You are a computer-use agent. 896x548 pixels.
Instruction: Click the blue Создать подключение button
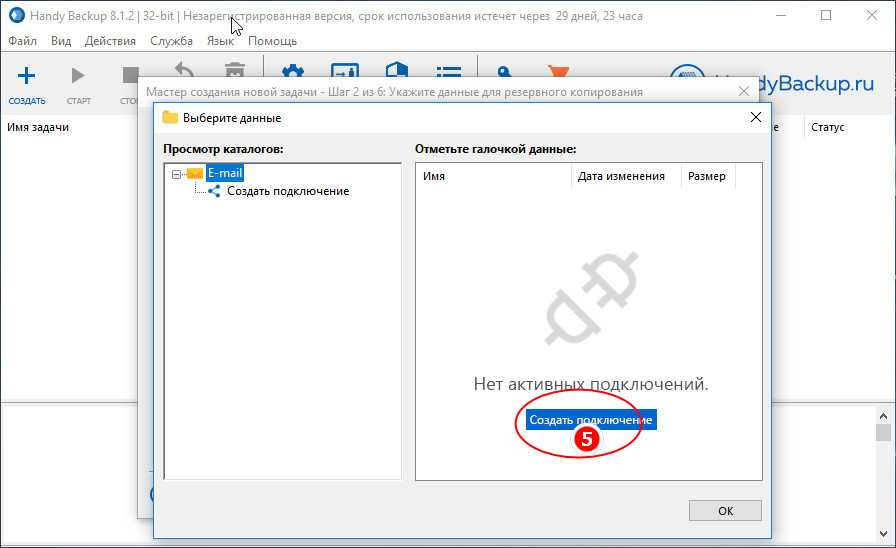pyautogui.click(x=590, y=420)
